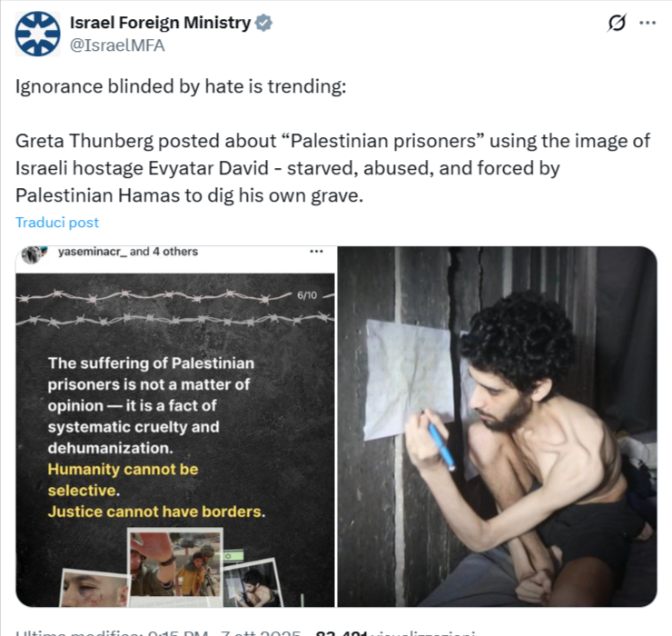
Task: Click the blue verified badge icon
Action: tap(263, 23)
